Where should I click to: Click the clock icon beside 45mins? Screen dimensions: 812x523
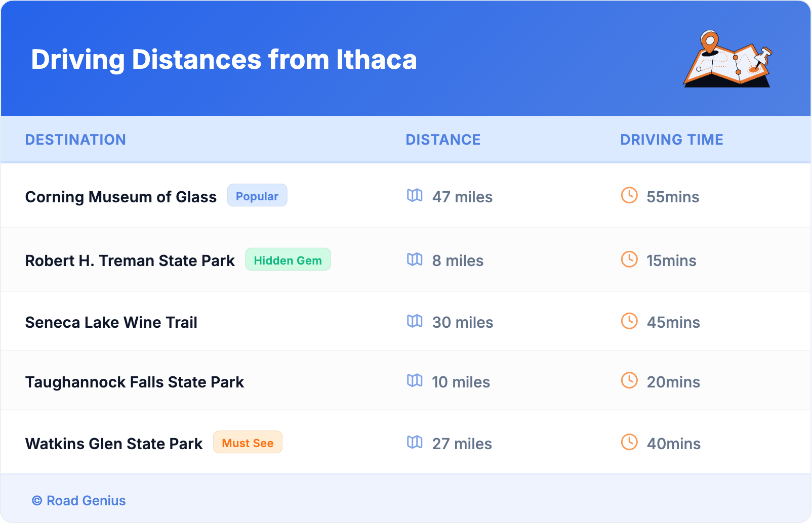point(629,321)
